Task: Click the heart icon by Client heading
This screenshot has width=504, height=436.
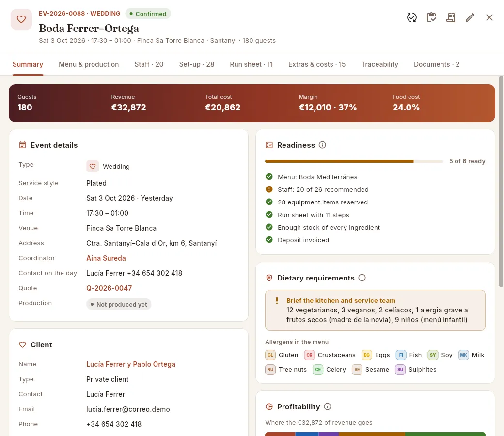Action: coord(22,344)
